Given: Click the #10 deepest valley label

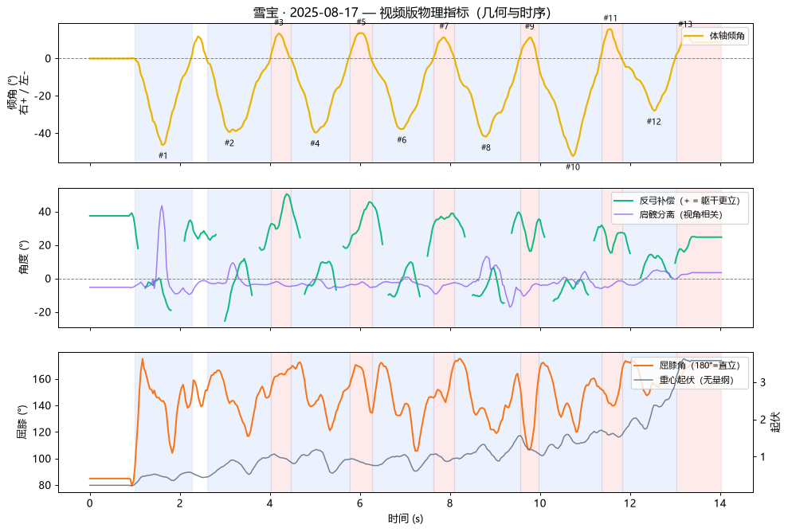Looking at the screenshot, I should pyautogui.click(x=572, y=167).
